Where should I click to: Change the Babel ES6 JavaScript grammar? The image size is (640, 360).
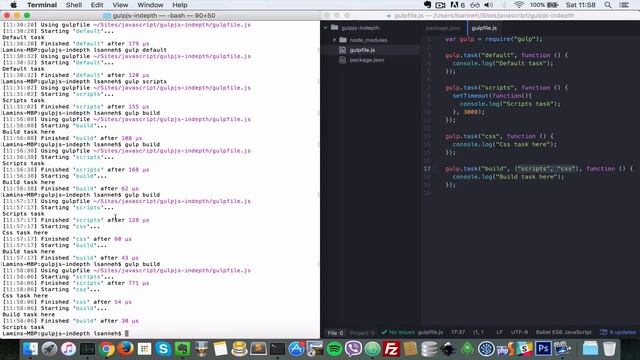(x=563, y=332)
